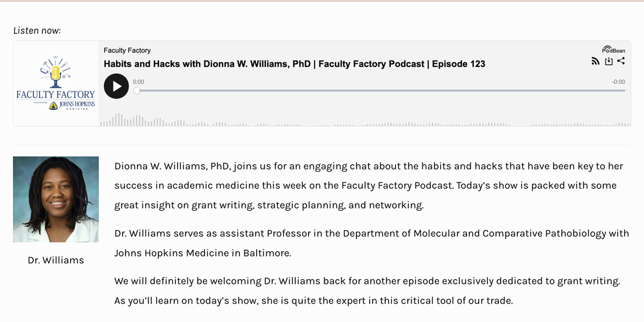The height and width of the screenshot is (322, 644).
Task: Open the share icon in player
Action: 621,61
